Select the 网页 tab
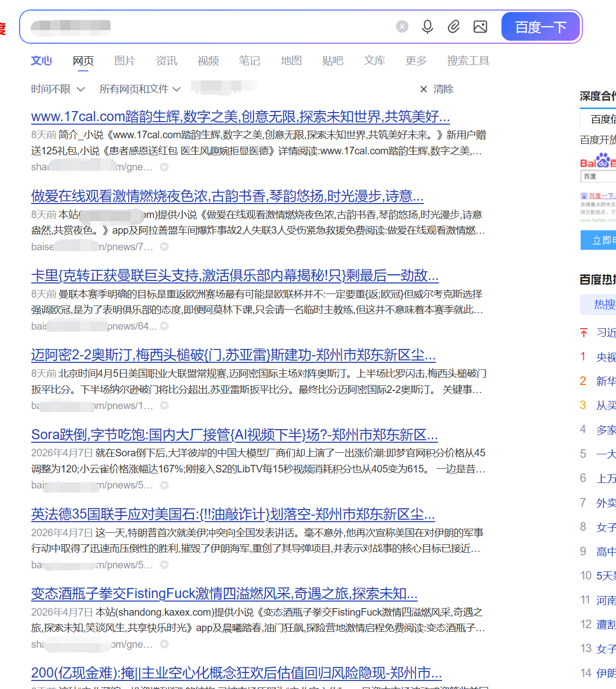 coord(83,61)
